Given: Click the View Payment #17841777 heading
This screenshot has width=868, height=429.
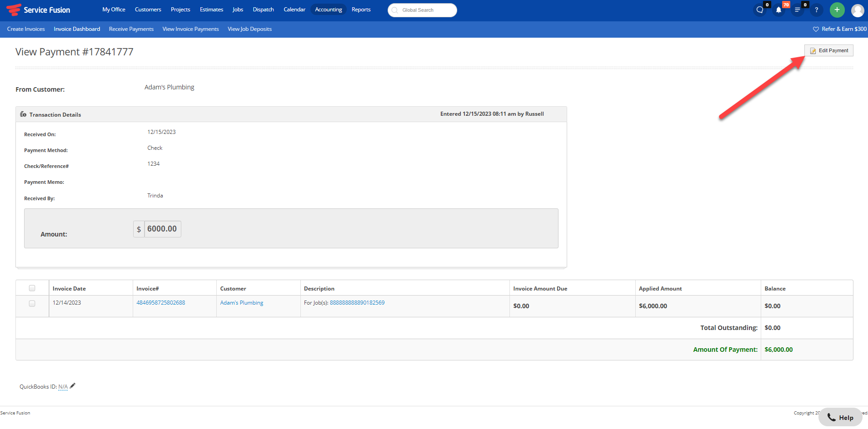Looking at the screenshot, I should tap(75, 52).
